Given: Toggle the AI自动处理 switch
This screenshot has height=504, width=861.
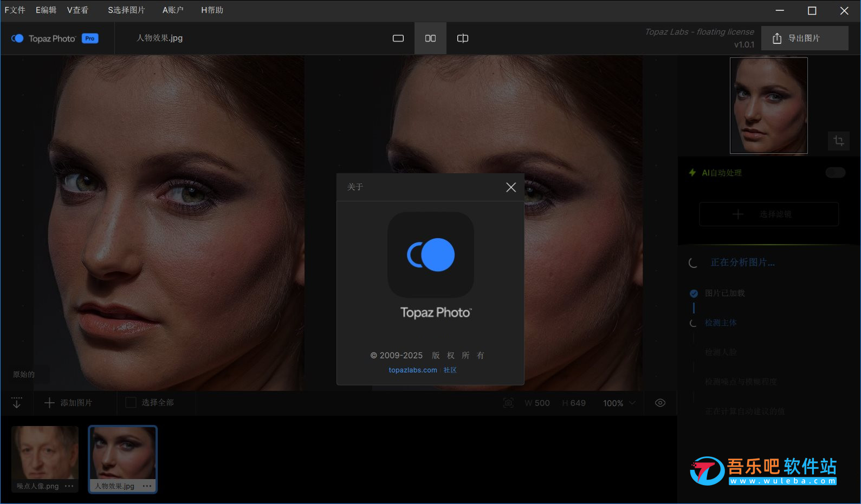Looking at the screenshot, I should pos(835,173).
